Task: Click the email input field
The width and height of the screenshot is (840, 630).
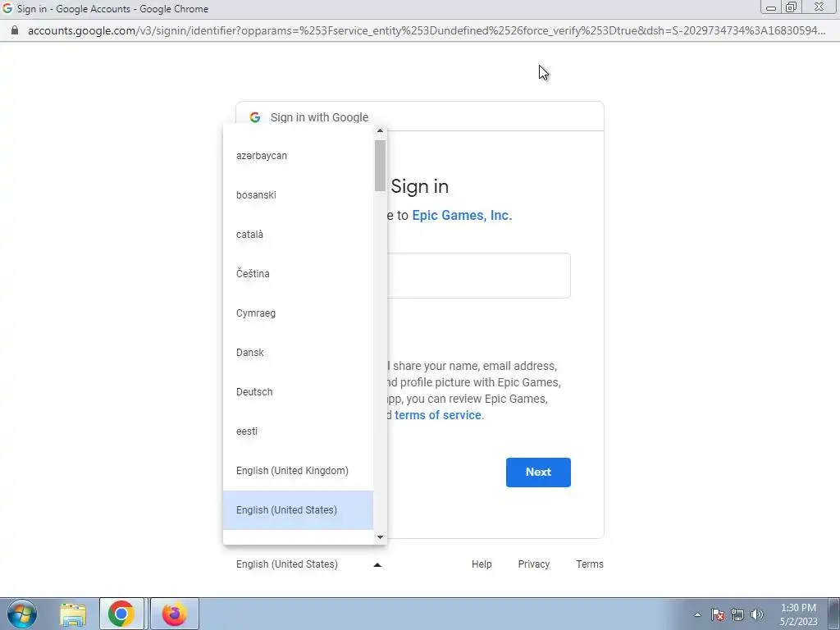Action: click(478, 276)
